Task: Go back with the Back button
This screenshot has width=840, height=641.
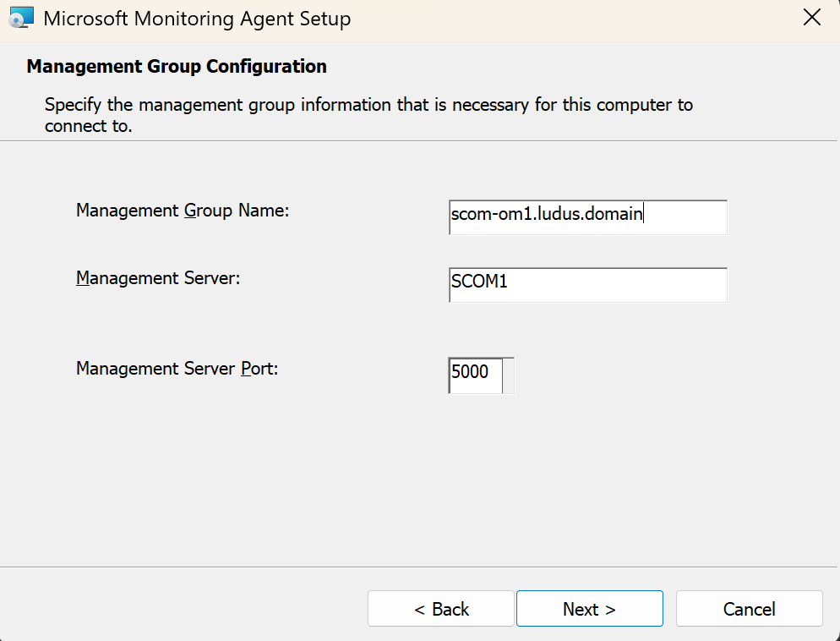Action: pyautogui.click(x=440, y=609)
